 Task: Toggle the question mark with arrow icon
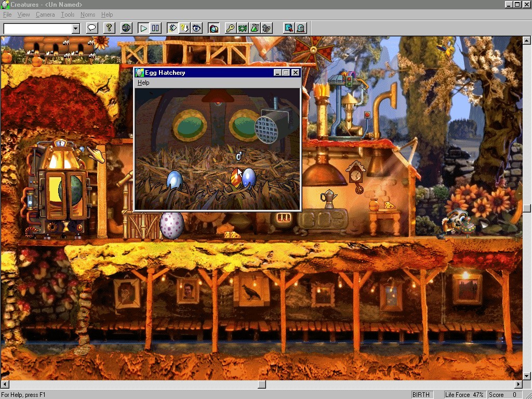184,28
